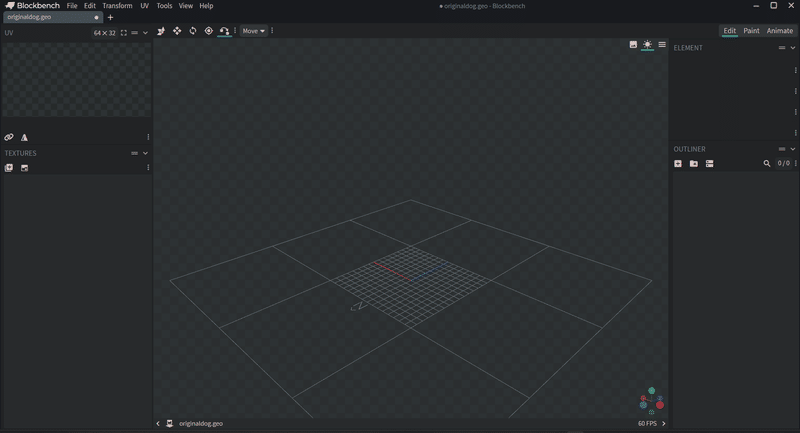Toggle viewport shading sun icon
This screenshot has height=433, width=800.
647,45
